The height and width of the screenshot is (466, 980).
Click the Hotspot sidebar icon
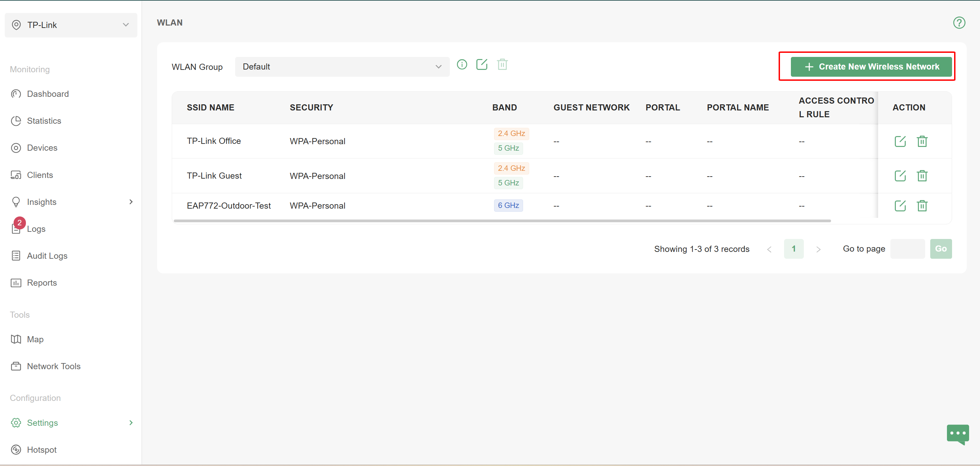16,450
